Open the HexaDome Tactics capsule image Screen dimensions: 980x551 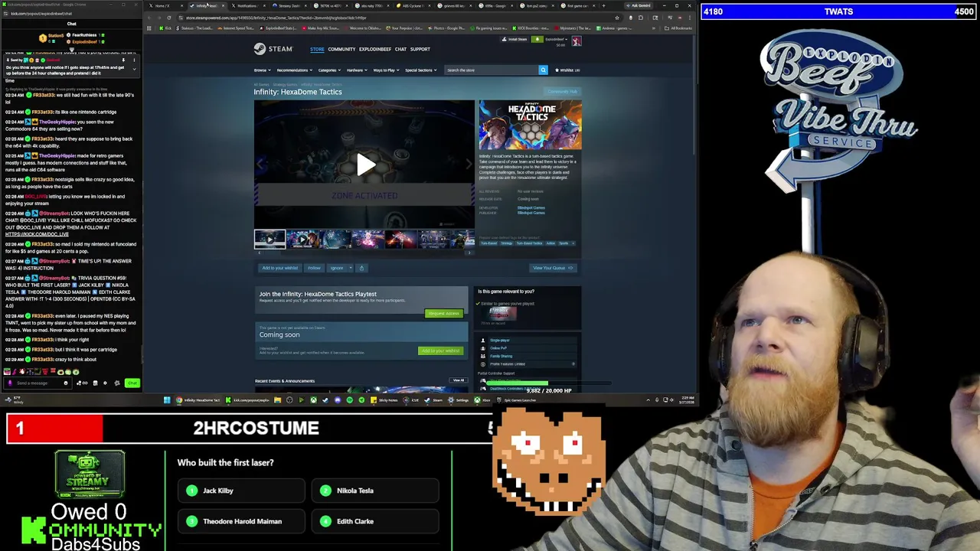pyautogui.click(x=530, y=125)
